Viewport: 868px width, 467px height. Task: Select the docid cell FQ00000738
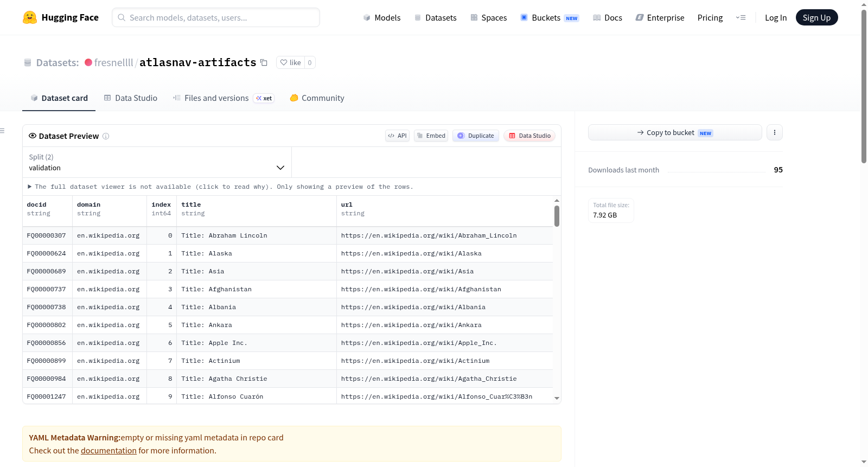[47, 307]
